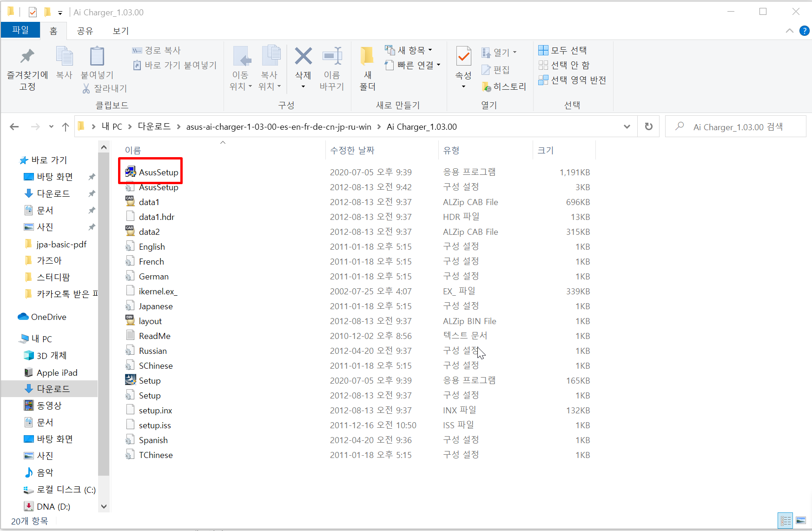Click Paste shortcut (바로 가기 붙여넣기)
The width and height of the screenshot is (812, 531).
[175, 65]
